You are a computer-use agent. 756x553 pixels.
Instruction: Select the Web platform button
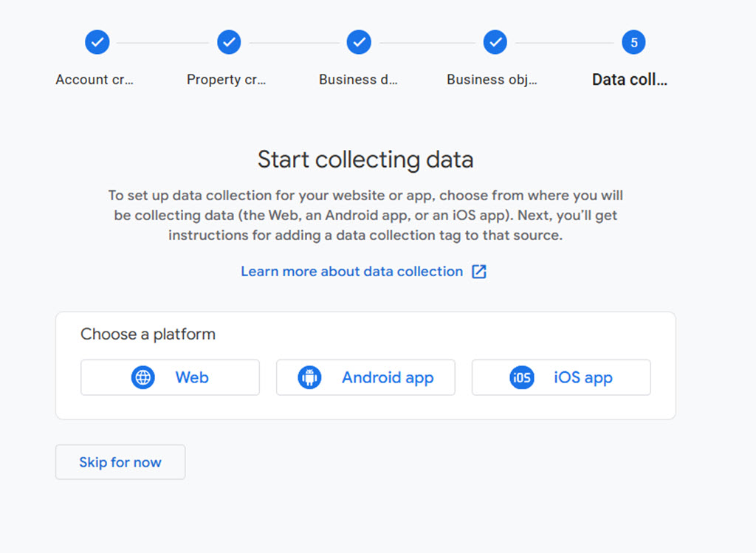pos(171,377)
